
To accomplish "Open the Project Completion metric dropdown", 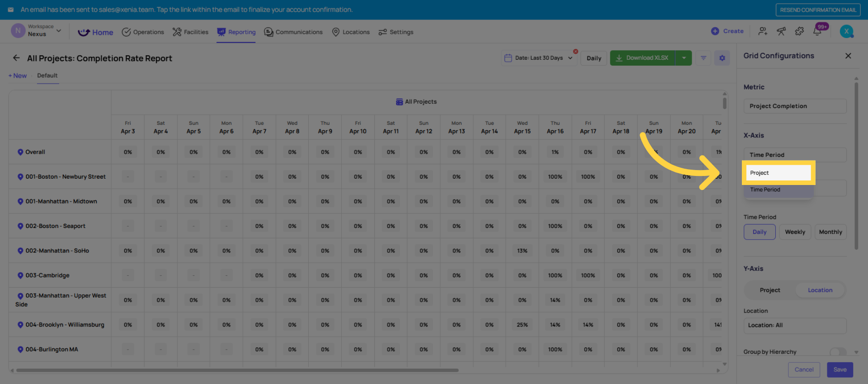I will point(795,106).
